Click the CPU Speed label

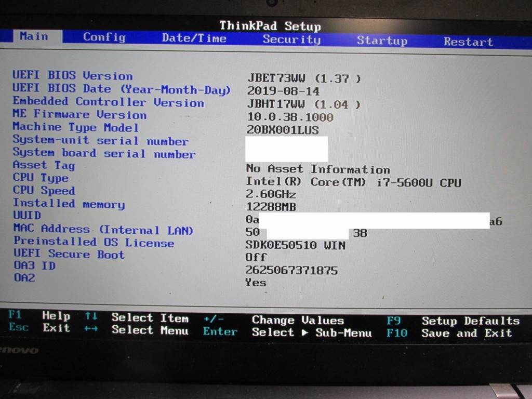coord(44,190)
